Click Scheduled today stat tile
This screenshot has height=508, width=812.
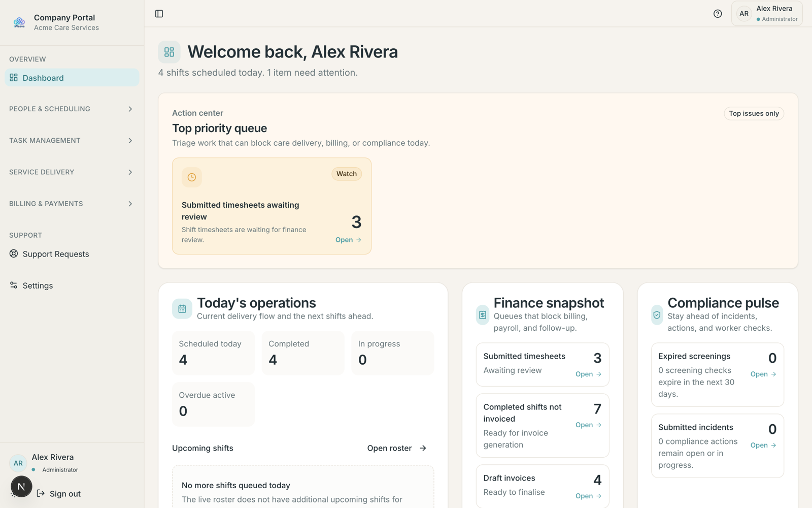click(213, 353)
